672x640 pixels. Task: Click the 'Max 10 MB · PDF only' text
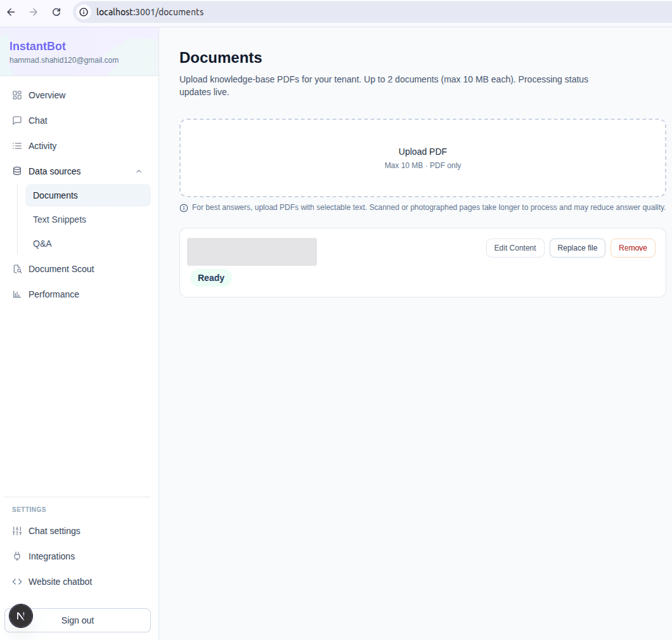point(423,166)
